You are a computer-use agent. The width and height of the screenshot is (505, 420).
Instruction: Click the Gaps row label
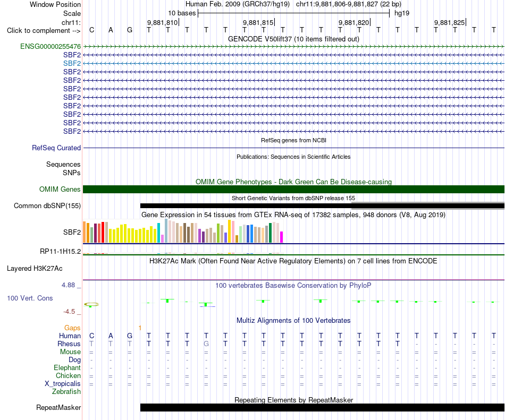point(72,328)
